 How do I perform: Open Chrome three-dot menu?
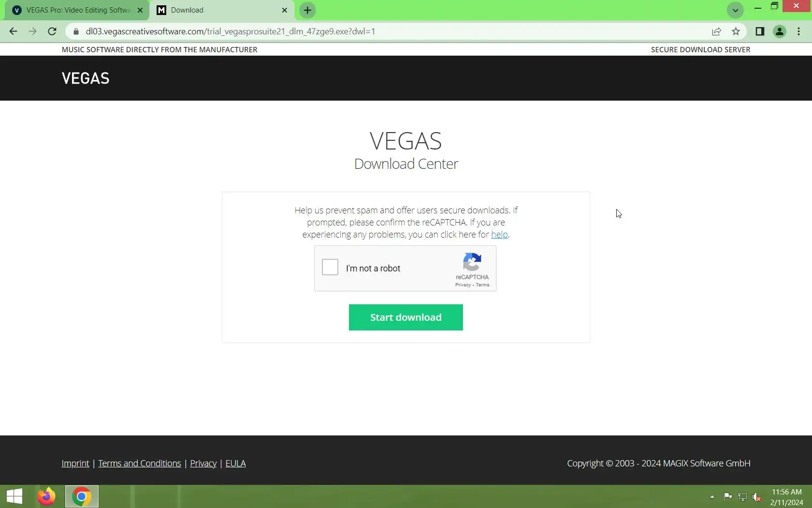tap(798, 31)
